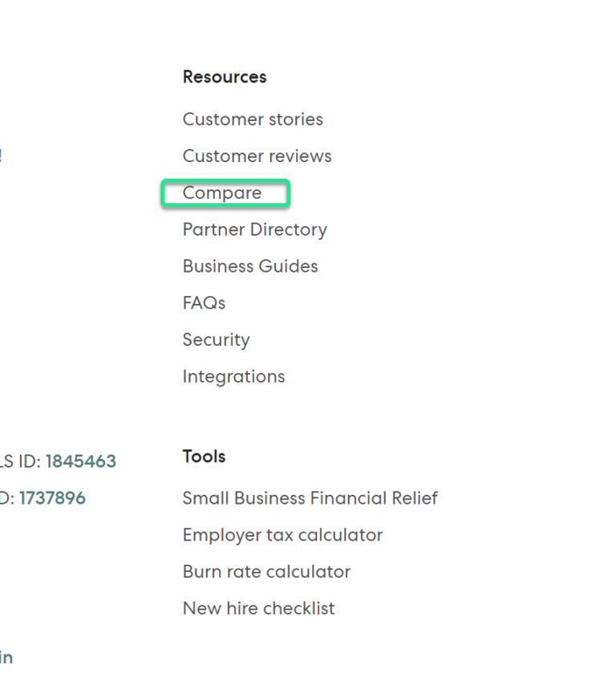Image resolution: width=616 pixels, height=685 pixels.
Task: Click the cut-off "in" link at bottom left
Action: [6, 659]
